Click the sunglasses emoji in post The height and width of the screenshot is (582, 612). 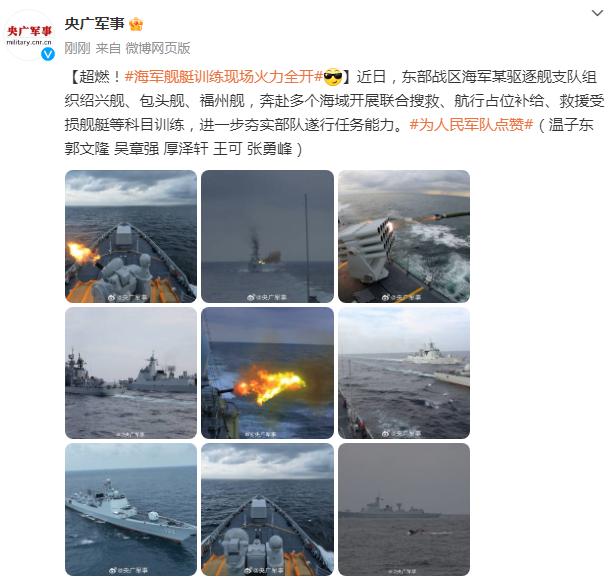333,77
